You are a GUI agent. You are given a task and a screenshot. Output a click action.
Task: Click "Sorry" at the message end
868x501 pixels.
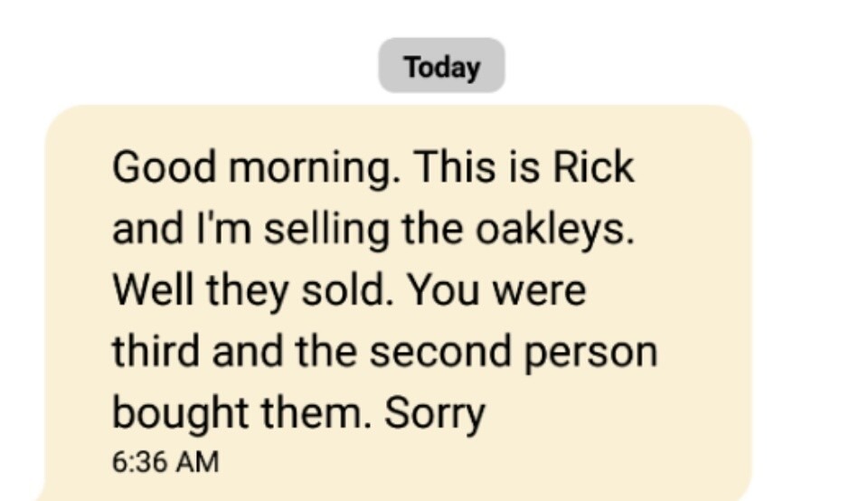435,414
